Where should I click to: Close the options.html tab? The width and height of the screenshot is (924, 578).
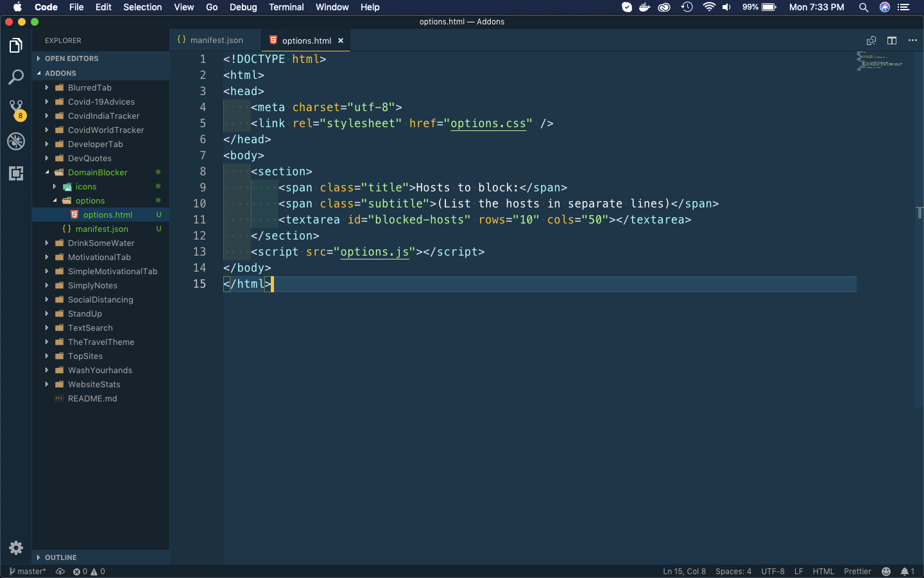[x=341, y=40]
